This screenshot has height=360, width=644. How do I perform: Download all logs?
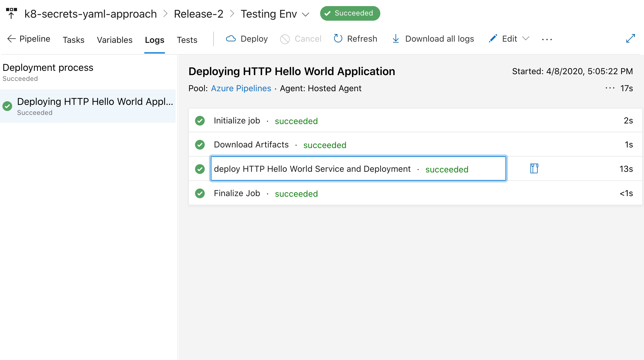433,39
